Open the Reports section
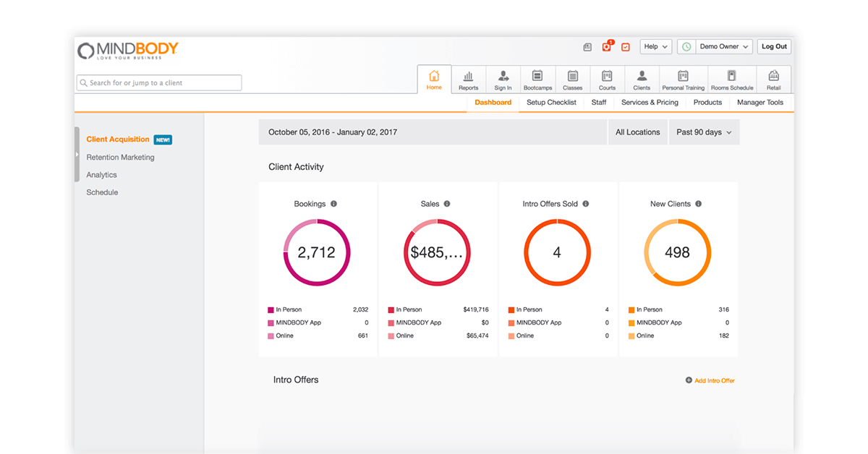This screenshot has width=868, height=454. pos(468,80)
